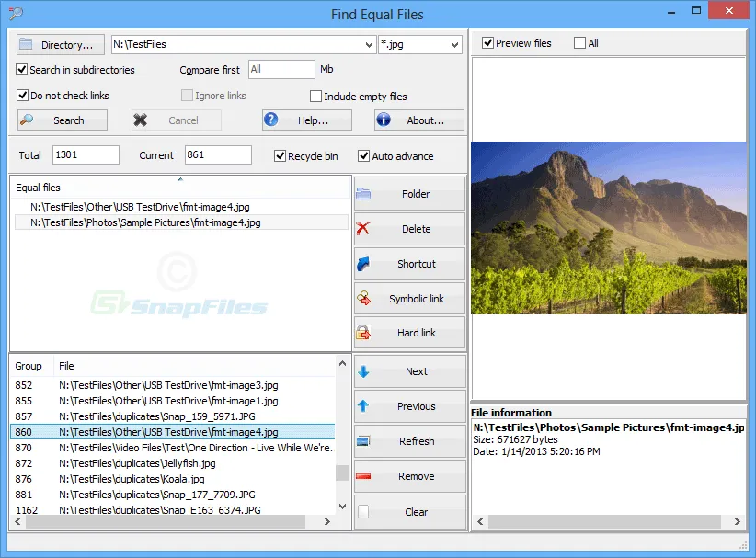The width and height of the screenshot is (756, 558).
Task: Click the Equal files column header
Action: coord(180,188)
